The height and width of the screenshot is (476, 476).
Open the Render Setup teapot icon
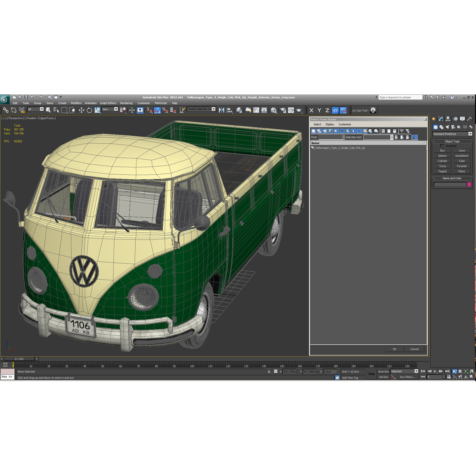point(283,110)
